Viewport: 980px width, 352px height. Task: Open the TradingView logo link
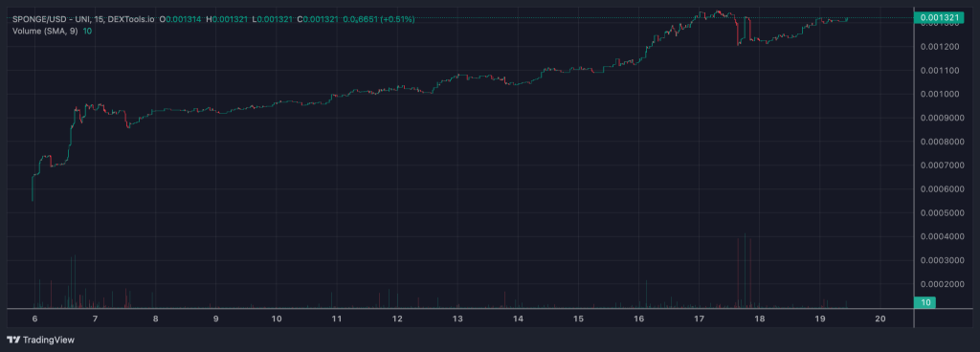pos(40,341)
